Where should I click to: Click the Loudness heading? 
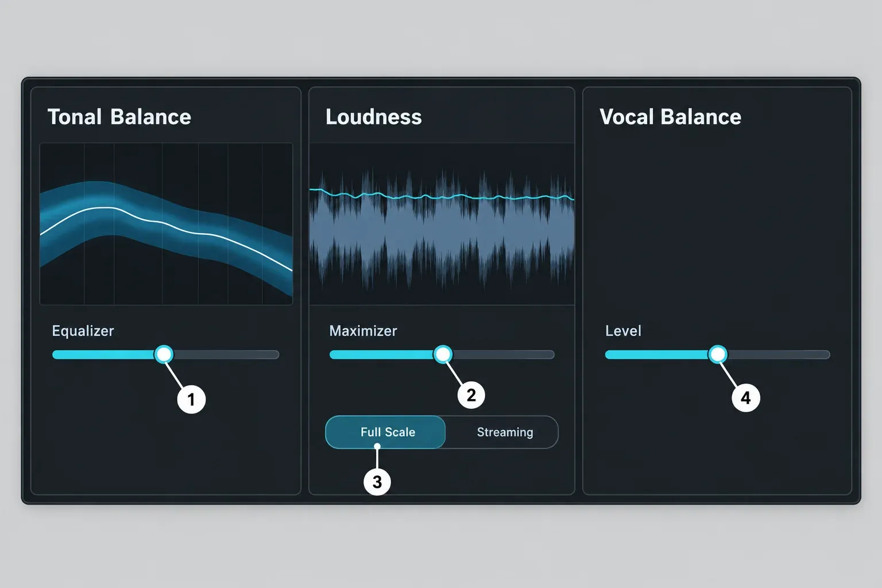click(x=374, y=117)
